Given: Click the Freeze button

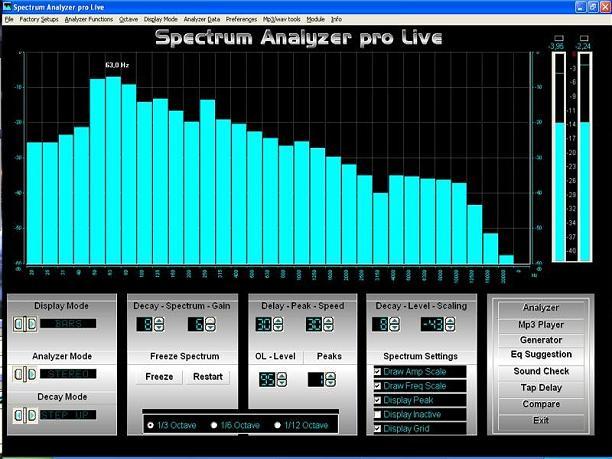Looking at the screenshot, I should coord(159,377).
